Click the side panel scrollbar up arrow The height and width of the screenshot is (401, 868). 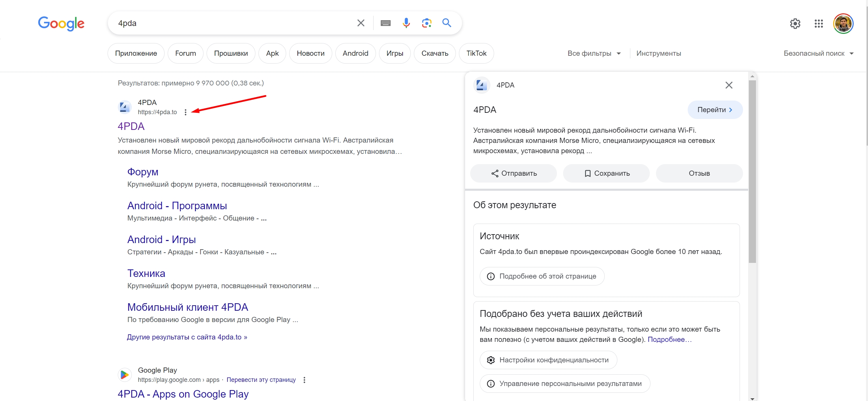pyautogui.click(x=752, y=76)
